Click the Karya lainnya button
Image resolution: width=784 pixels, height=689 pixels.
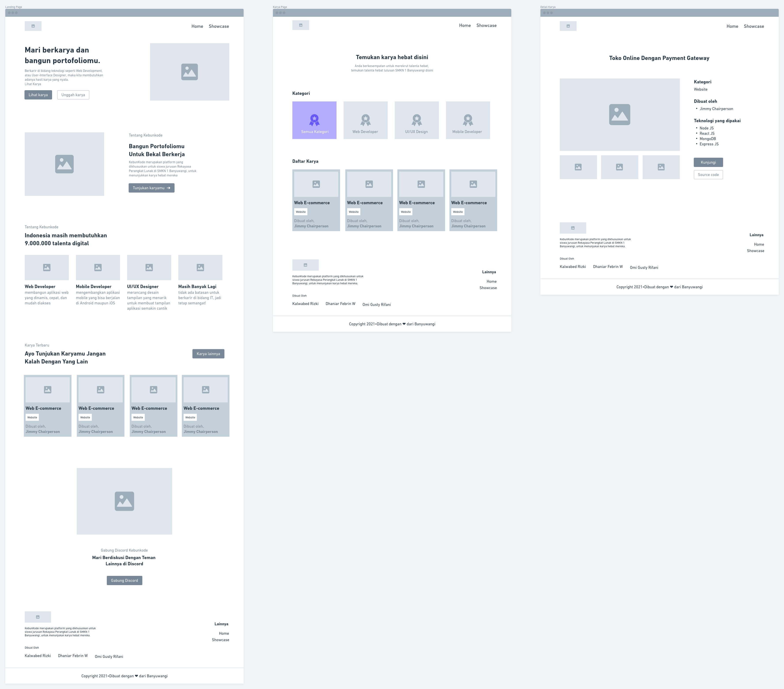(208, 354)
